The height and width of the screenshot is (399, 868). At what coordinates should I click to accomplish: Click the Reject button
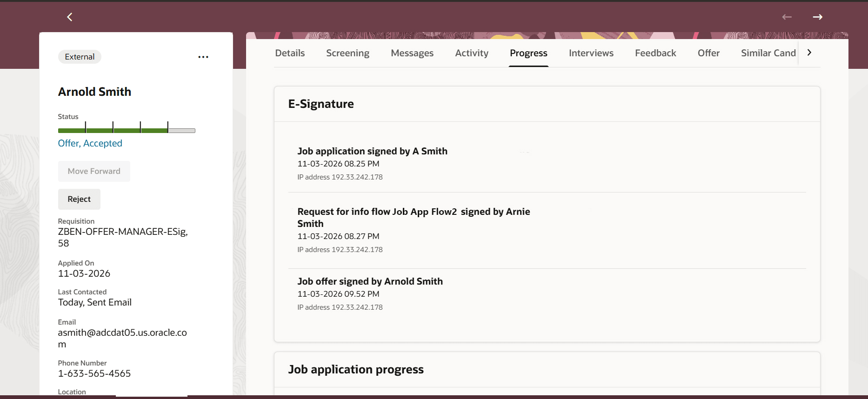point(79,199)
